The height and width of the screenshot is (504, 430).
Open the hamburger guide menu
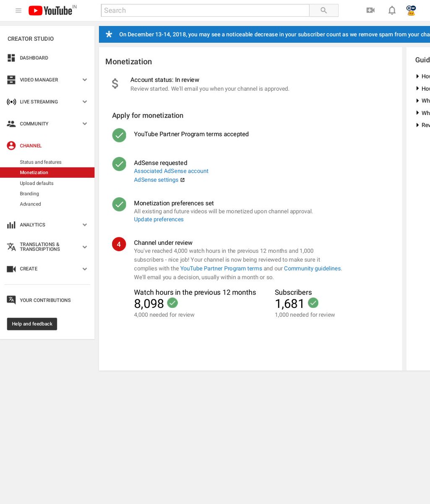point(18,10)
